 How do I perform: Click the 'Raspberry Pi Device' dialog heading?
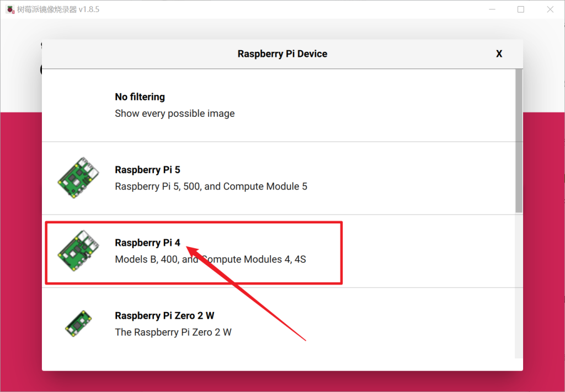(282, 53)
